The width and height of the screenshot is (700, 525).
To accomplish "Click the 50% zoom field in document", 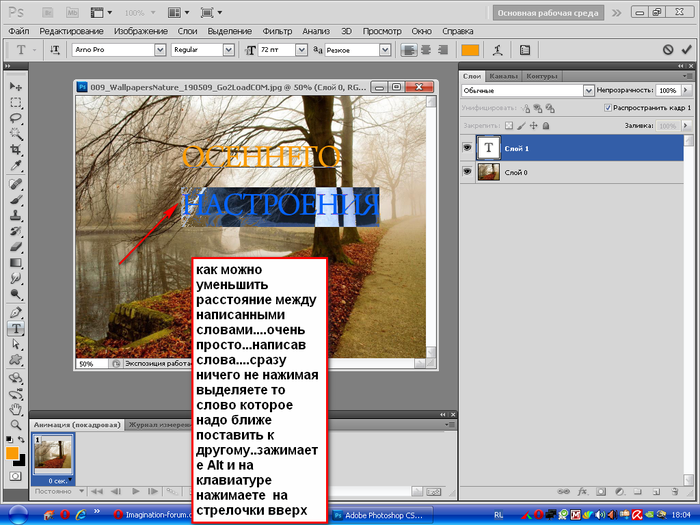I will 91,364.
